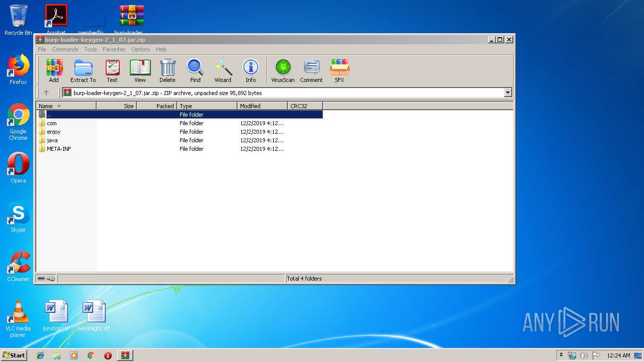Select the java folder
Screen dimensions: 644x362
[180, 140]
